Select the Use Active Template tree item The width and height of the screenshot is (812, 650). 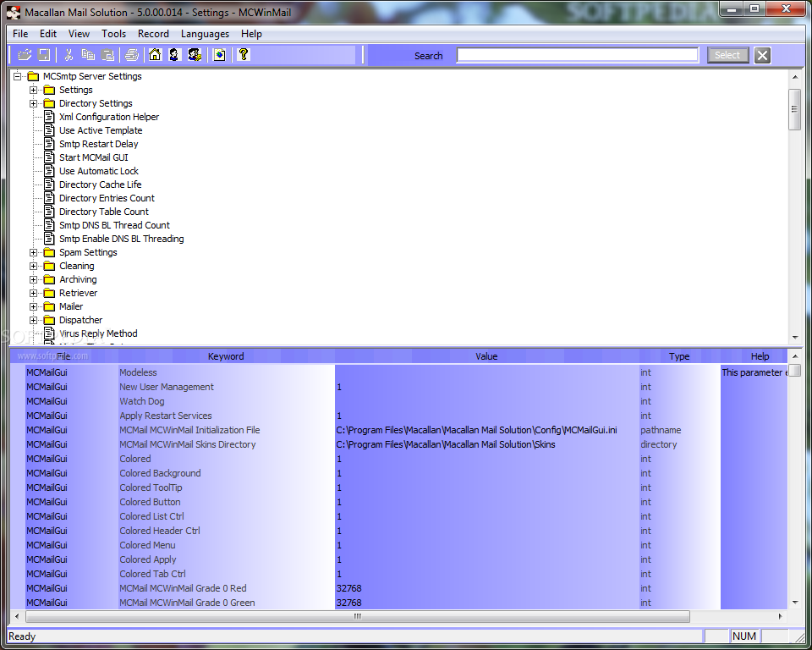101,130
